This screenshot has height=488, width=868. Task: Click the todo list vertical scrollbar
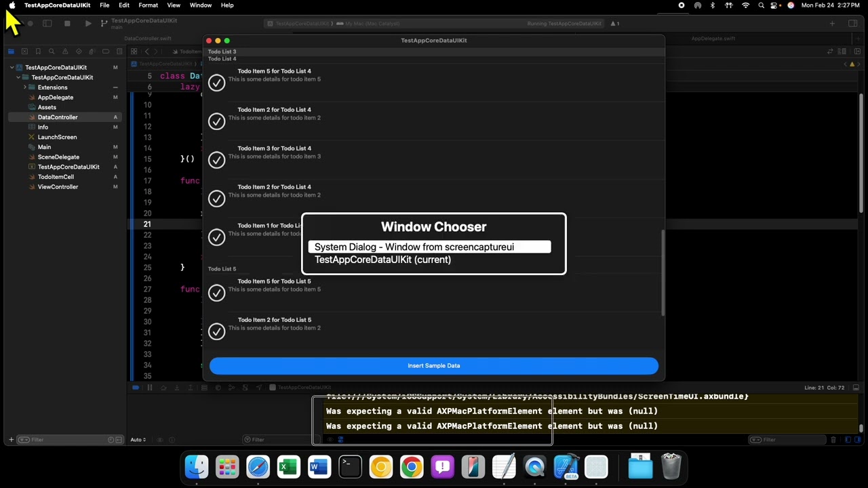(663, 272)
